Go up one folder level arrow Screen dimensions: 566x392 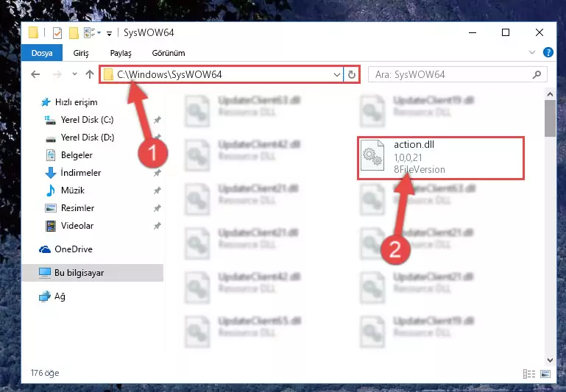(90, 74)
